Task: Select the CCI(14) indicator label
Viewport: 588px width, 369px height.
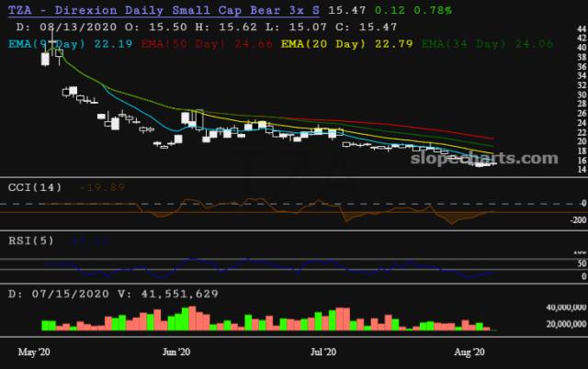Action: [35, 187]
